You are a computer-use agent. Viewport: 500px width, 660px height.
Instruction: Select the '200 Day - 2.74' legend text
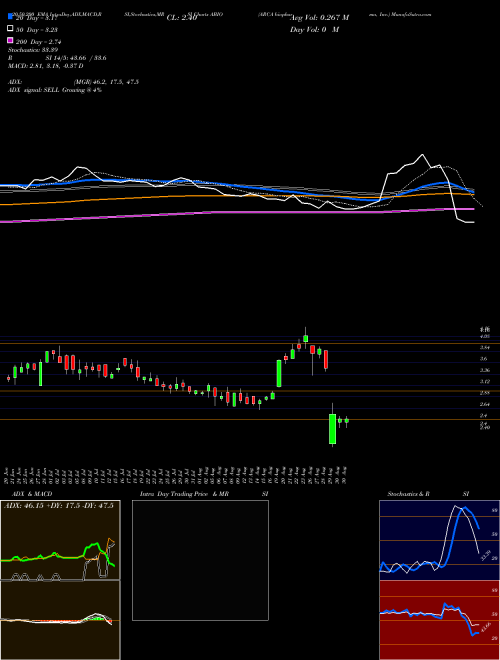39,42
